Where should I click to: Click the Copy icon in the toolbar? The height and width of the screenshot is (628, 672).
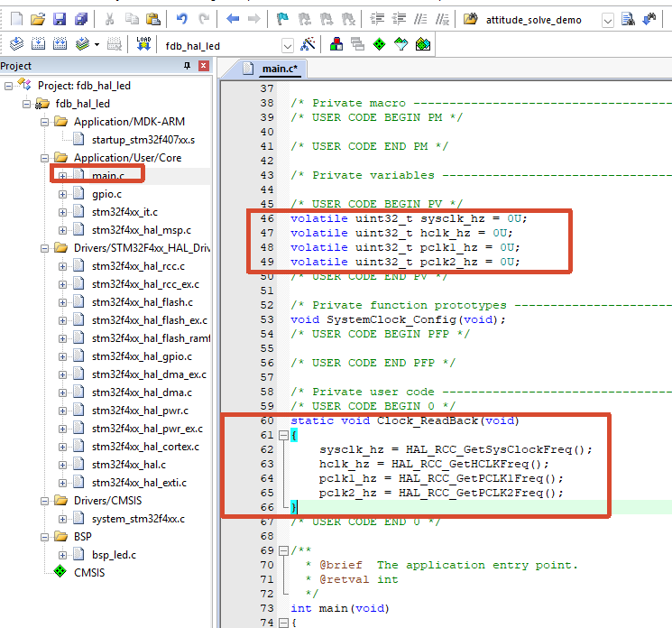pyautogui.click(x=132, y=19)
